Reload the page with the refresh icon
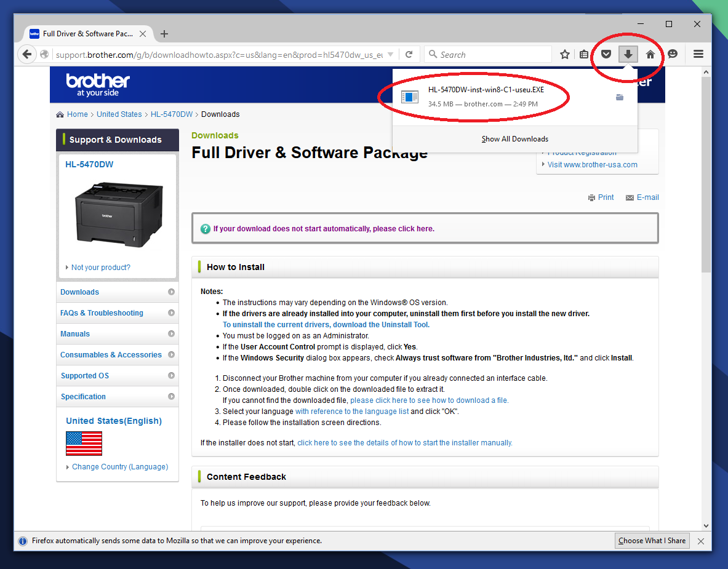728x569 pixels. point(409,54)
